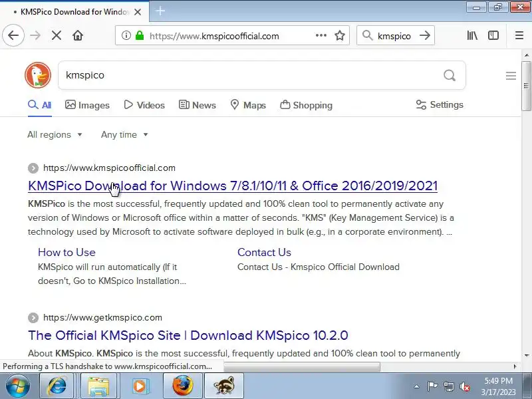
Task: Click the Firefox taskbar icon
Action: point(182,386)
